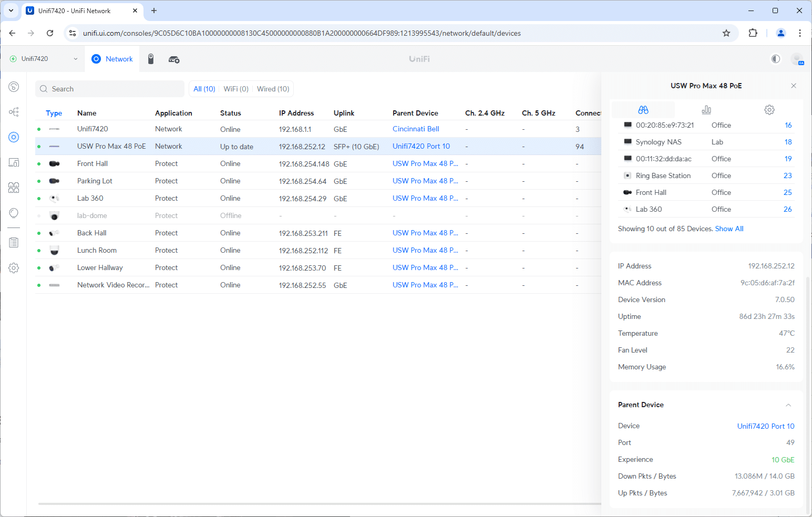Open the Topology icon in left sidebar
812x517 pixels.
click(x=14, y=112)
